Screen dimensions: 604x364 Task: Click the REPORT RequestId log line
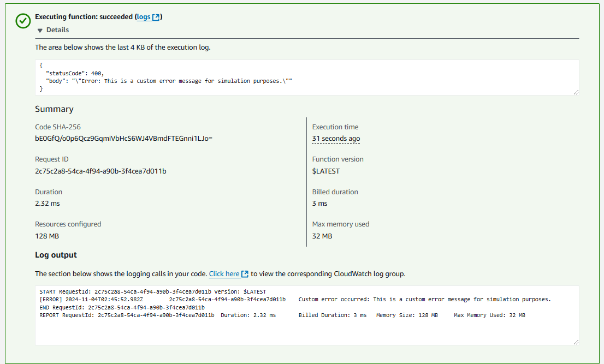282,315
